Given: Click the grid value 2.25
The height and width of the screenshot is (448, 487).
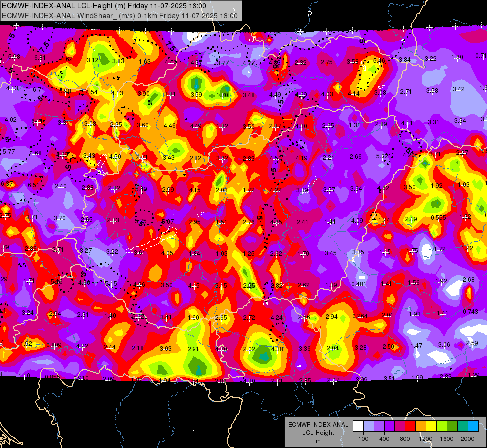Looking at the screenshot, I should point(249,285).
